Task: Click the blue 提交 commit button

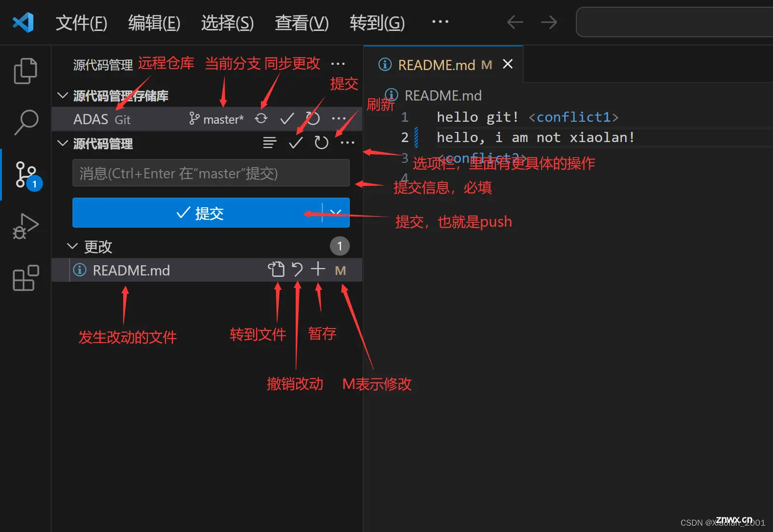Action: coord(197,213)
